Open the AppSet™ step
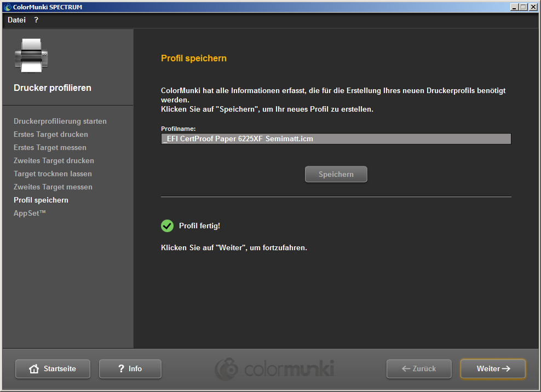The height and width of the screenshot is (392, 541). click(x=30, y=213)
